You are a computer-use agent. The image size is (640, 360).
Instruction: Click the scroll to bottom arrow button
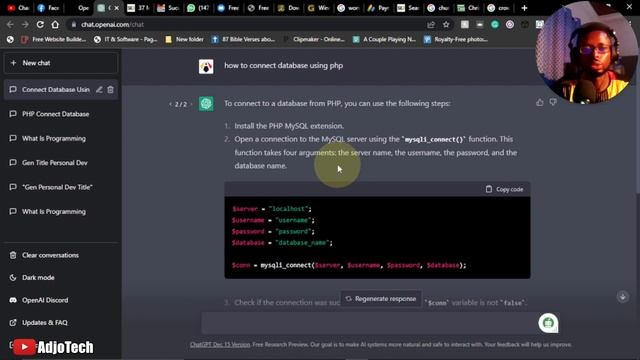tap(622, 297)
